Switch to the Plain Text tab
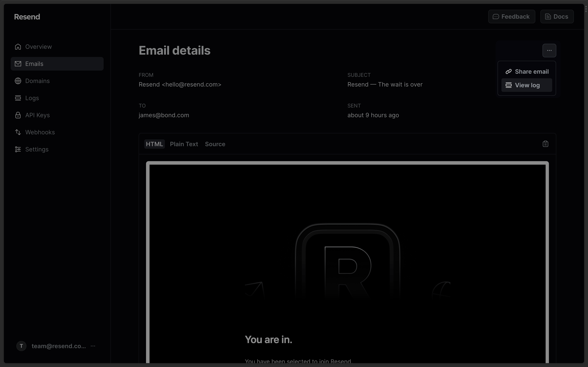Viewport: 588px width, 367px height. [x=184, y=144]
